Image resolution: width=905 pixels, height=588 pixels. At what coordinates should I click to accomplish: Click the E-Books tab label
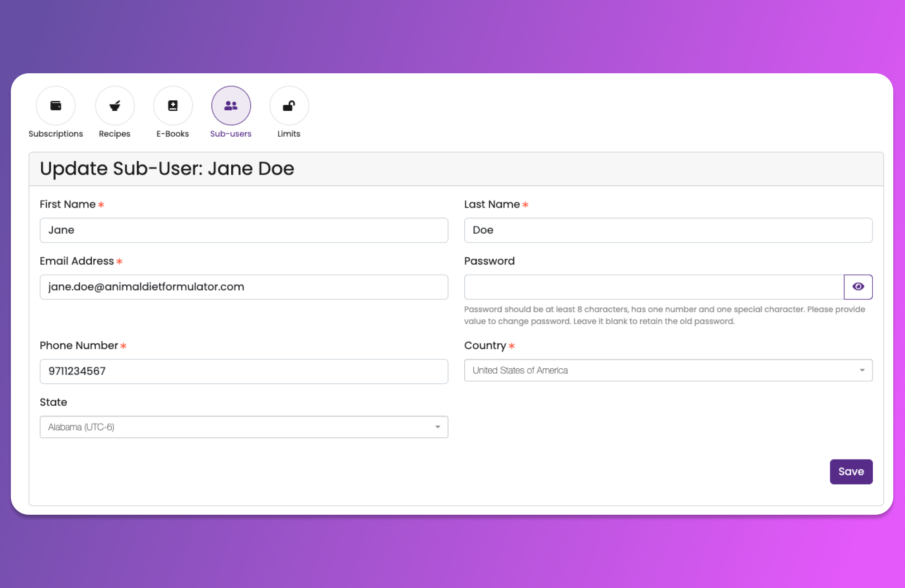click(173, 134)
